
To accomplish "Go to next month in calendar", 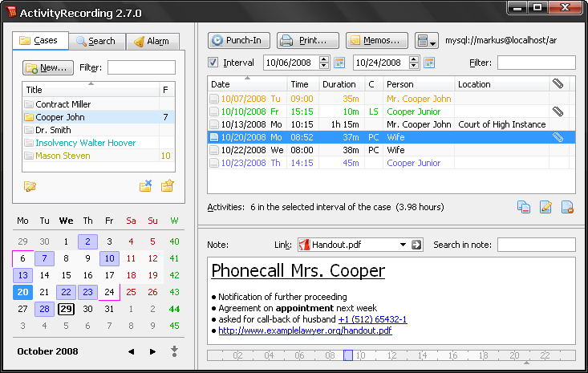I will 152,351.
